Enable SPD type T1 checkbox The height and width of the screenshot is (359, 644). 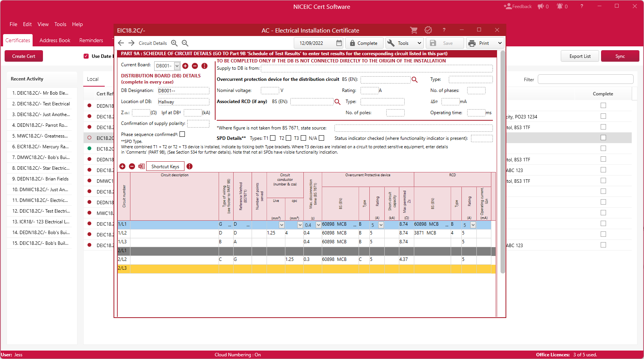tap(273, 138)
